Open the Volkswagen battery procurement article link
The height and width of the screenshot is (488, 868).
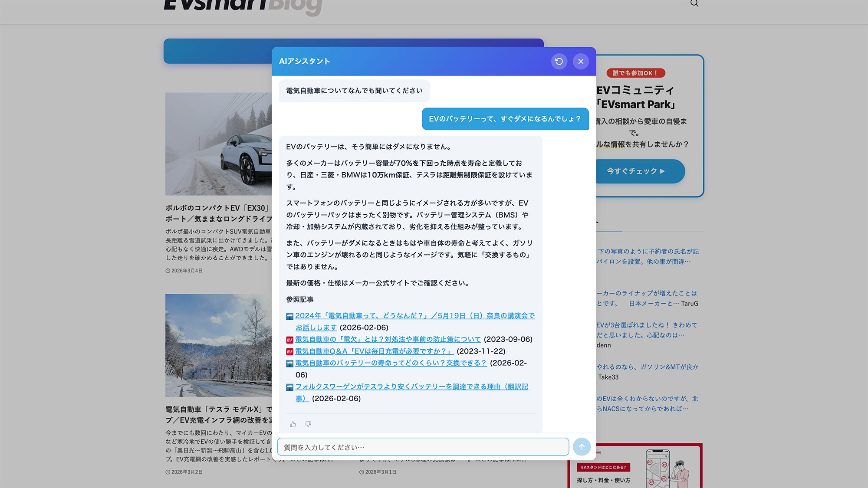click(x=411, y=386)
